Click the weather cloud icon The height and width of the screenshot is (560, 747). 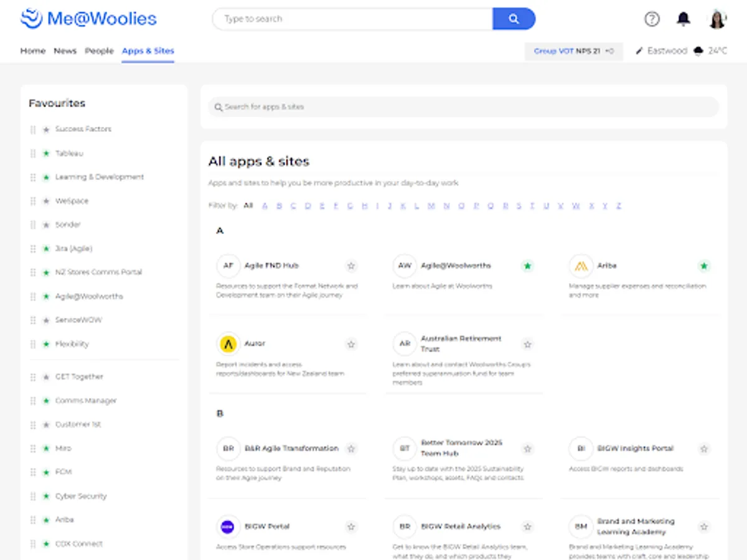tap(698, 51)
